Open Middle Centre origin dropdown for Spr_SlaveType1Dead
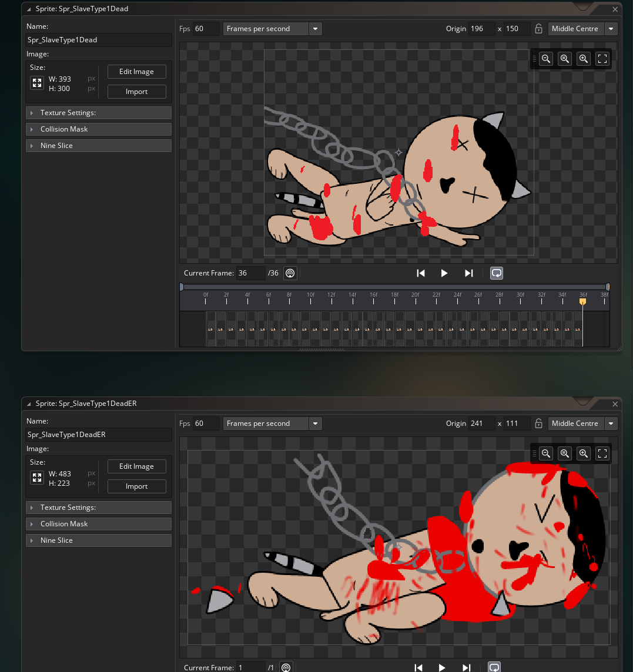 coord(612,29)
